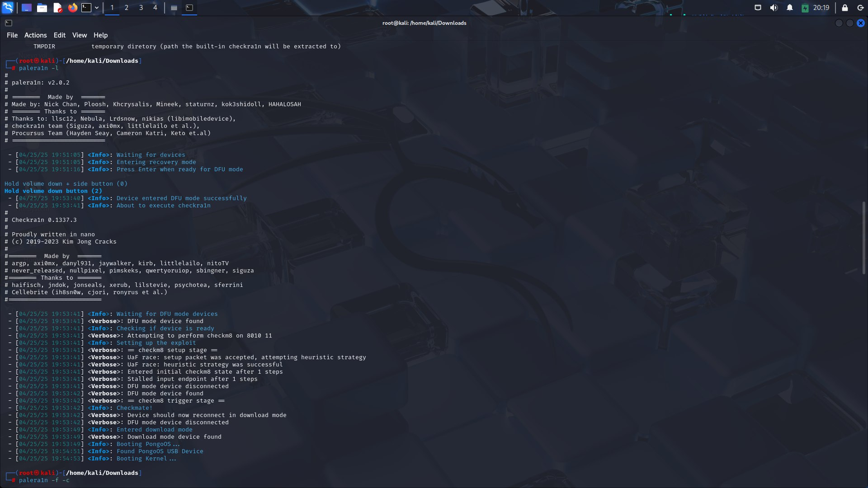This screenshot has width=868, height=488.
Task: Switch to workspace 3
Action: [141, 8]
